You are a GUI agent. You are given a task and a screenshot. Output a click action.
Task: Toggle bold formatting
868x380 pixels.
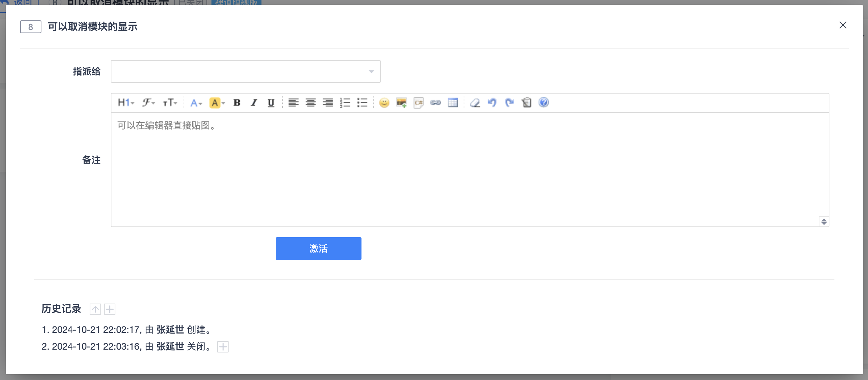pos(237,103)
